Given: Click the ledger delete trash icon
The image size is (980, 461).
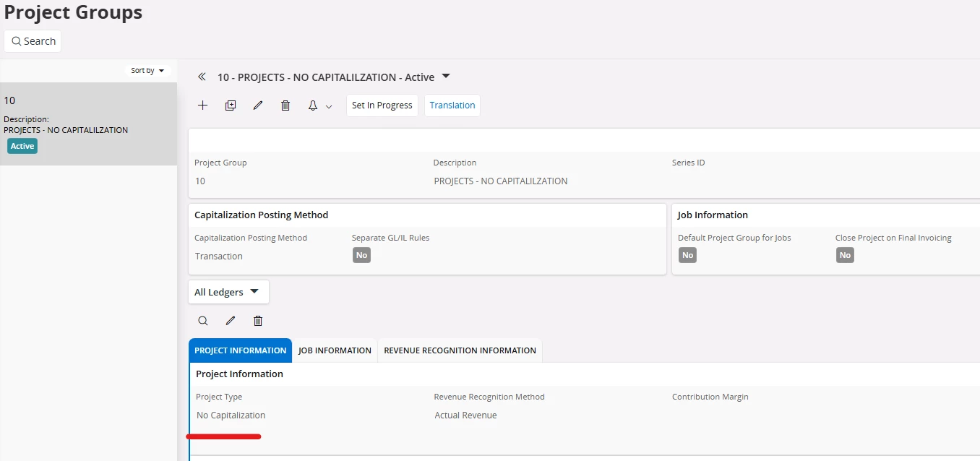Looking at the screenshot, I should pyautogui.click(x=258, y=321).
